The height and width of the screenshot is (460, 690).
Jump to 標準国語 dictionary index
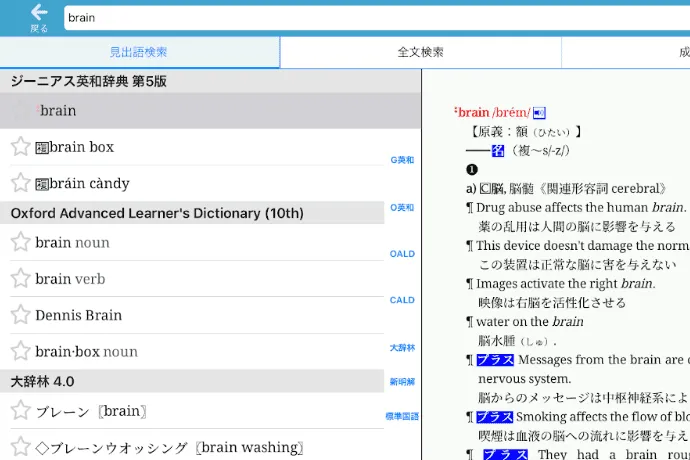[402, 416]
